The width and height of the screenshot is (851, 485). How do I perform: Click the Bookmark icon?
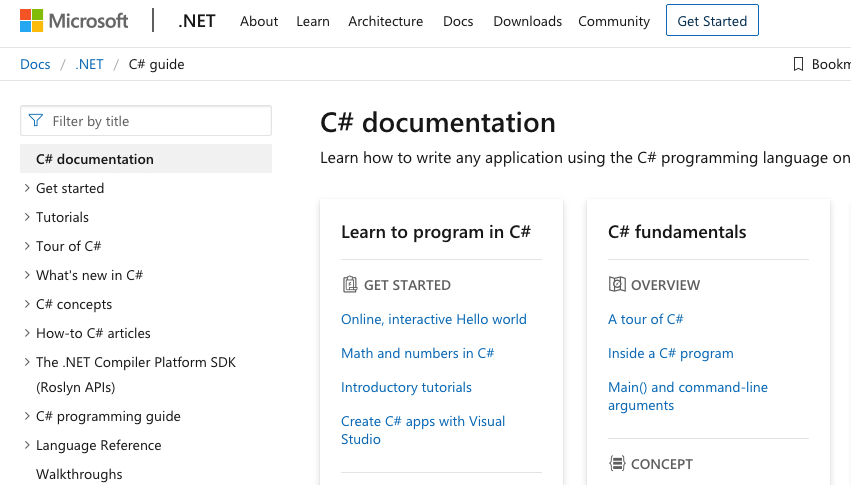click(x=798, y=64)
